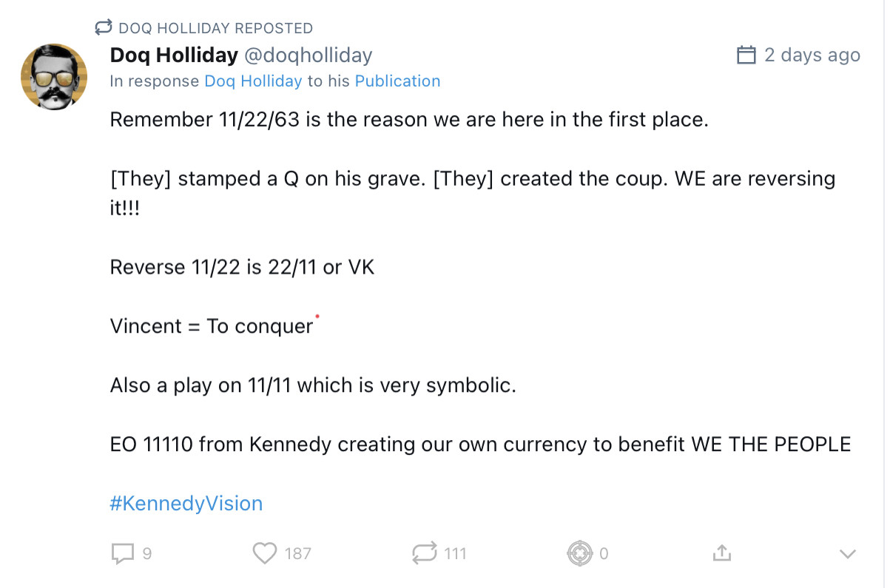Viewport: 890px width, 588px height.
Task: Click the 187 likes count
Action: pyautogui.click(x=297, y=553)
